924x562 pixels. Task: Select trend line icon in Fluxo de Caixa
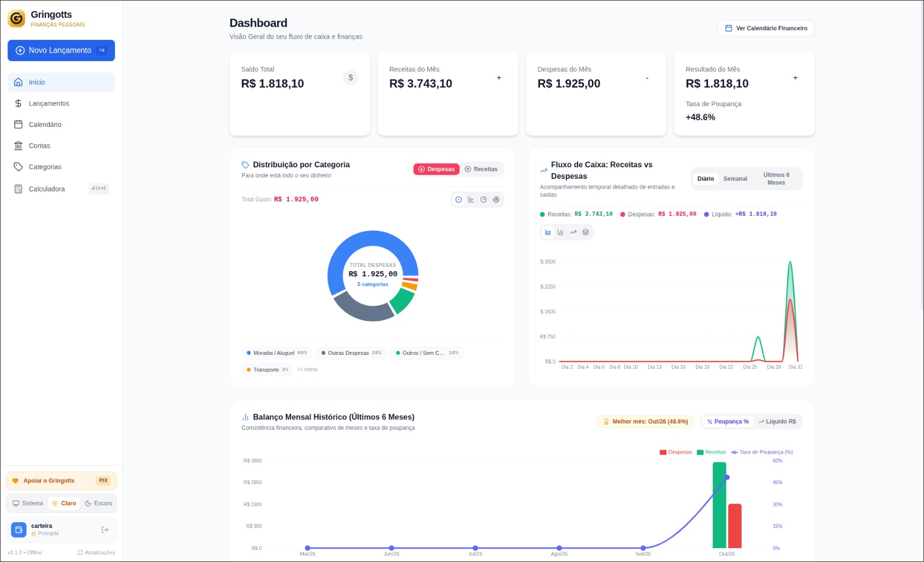click(x=573, y=232)
